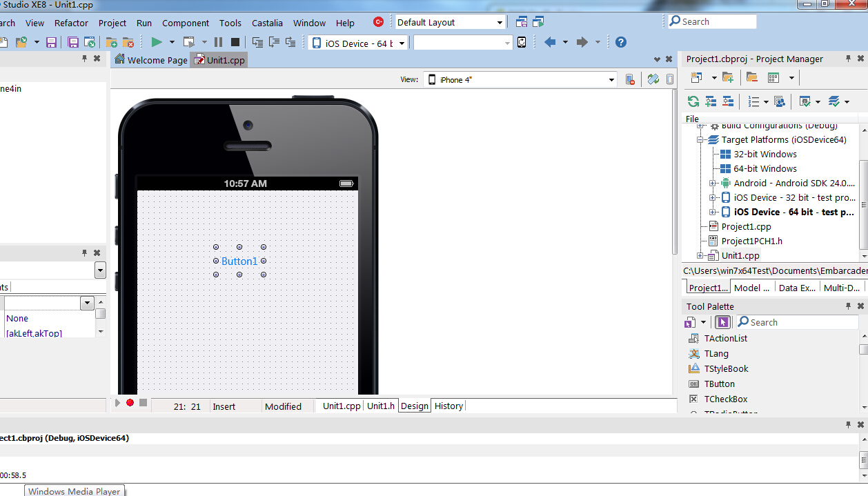Open the Default Layout dropdown
Screen dimensions: 868x496
[x=500, y=22]
